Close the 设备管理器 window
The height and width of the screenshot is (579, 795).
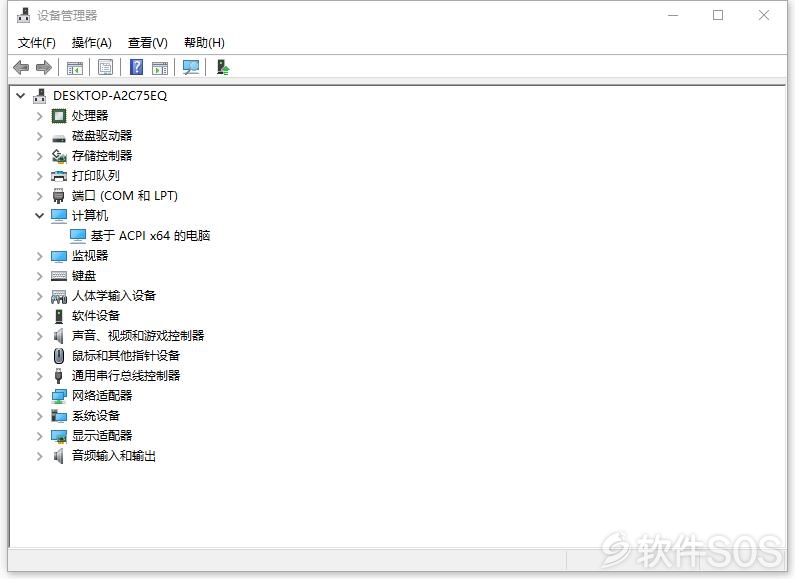pyautogui.click(x=764, y=15)
